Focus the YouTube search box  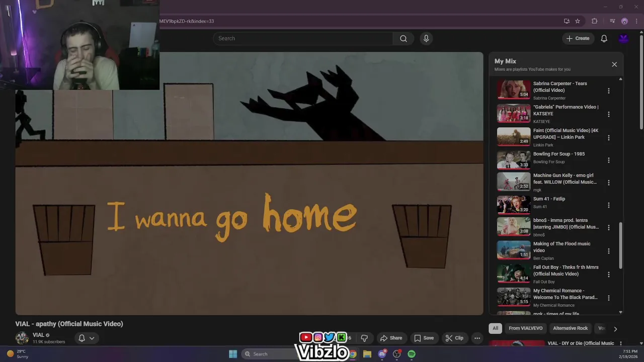(x=303, y=38)
